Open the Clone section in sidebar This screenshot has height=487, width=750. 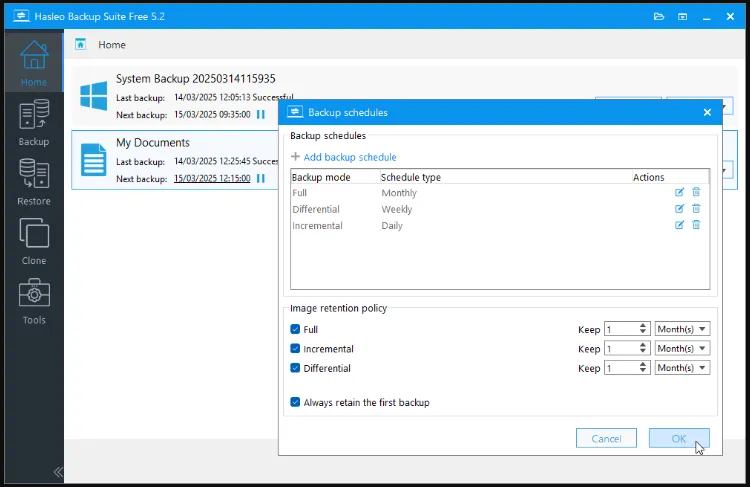(33, 242)
